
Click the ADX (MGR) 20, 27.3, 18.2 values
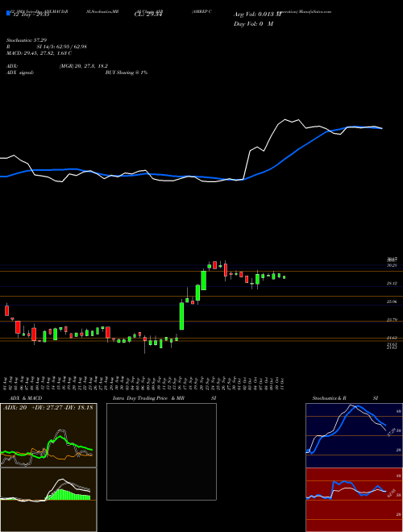tap(84, 66)
